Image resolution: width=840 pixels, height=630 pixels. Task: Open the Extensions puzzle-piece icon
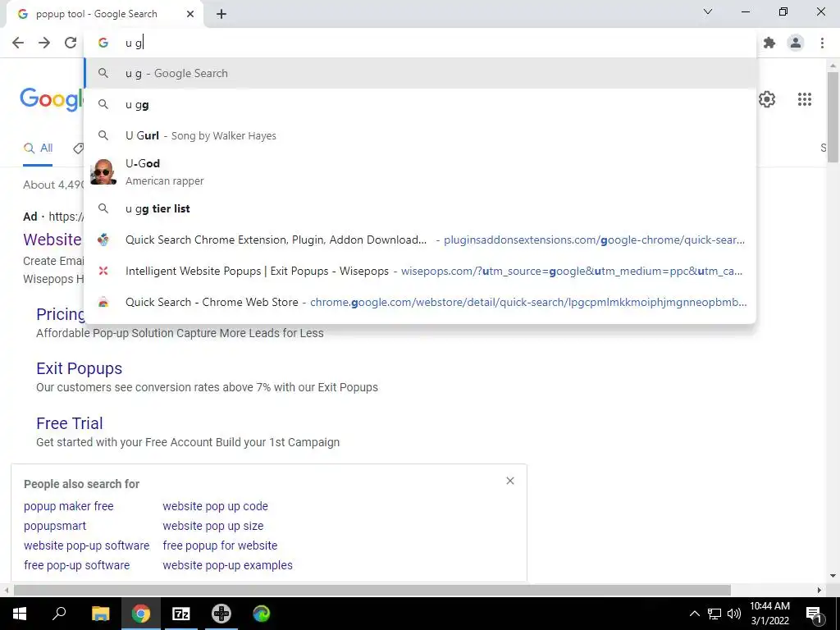coord(769,43)
